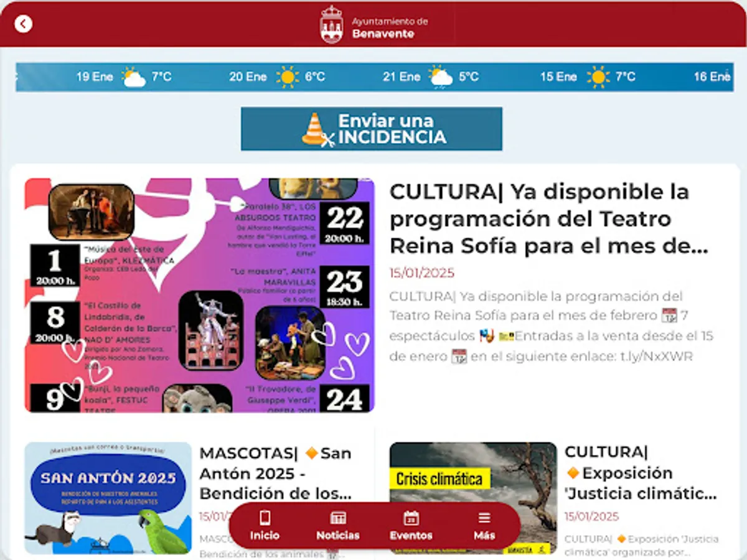Image resolution: width=747 pixels, height=560 pixels.
Task: Open the Eventos calendar icon
Action: [411, 517]
